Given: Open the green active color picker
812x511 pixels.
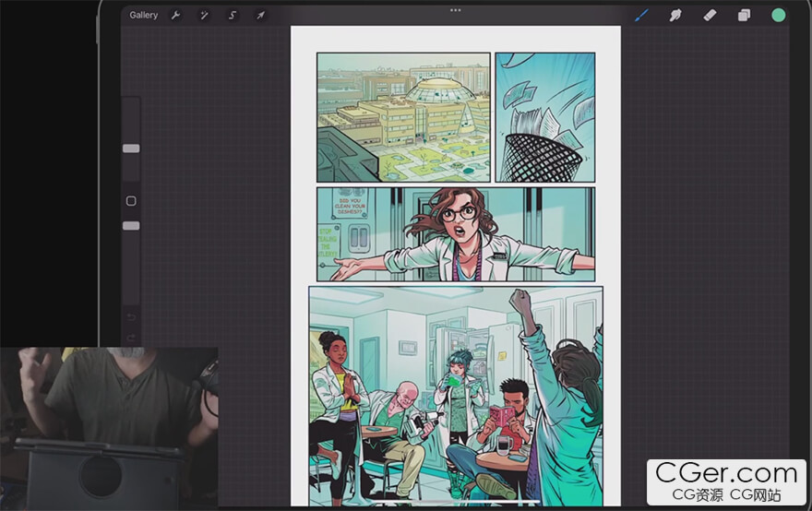Looking at the screenshot, I should coord(779,15).
